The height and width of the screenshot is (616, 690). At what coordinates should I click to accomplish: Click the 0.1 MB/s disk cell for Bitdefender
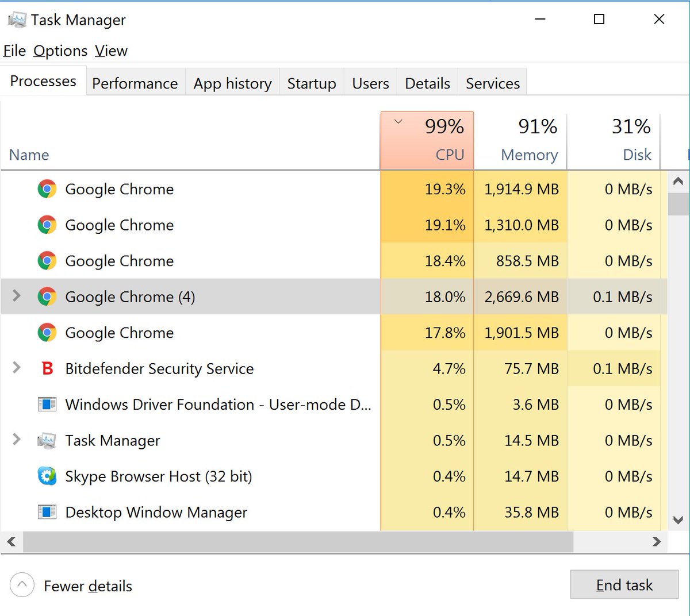614,368
